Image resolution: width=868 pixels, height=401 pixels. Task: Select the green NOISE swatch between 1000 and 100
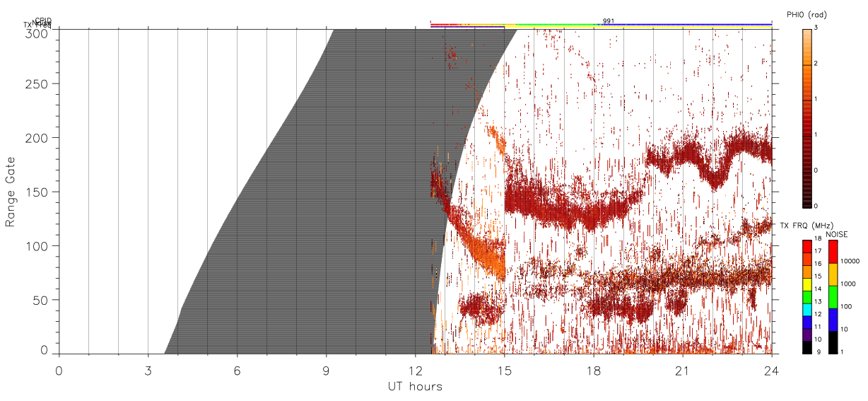coord(833,296)
